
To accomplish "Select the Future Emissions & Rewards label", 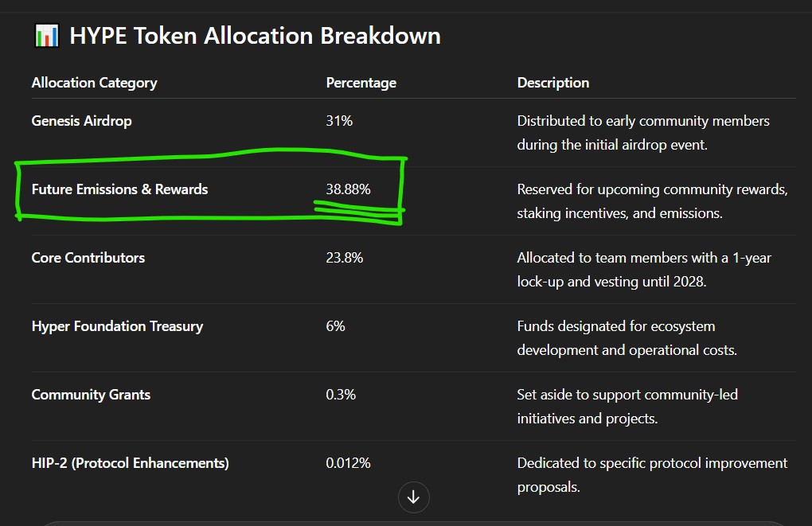I will (119, 189).
